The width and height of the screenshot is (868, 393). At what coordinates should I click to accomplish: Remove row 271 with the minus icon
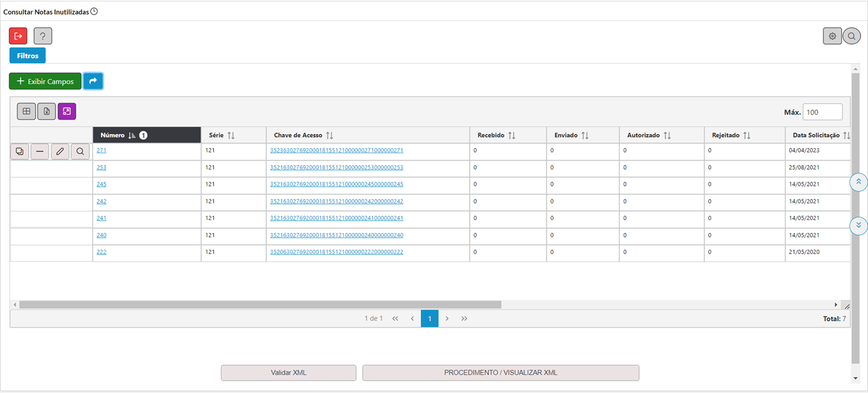pos(40,151)
